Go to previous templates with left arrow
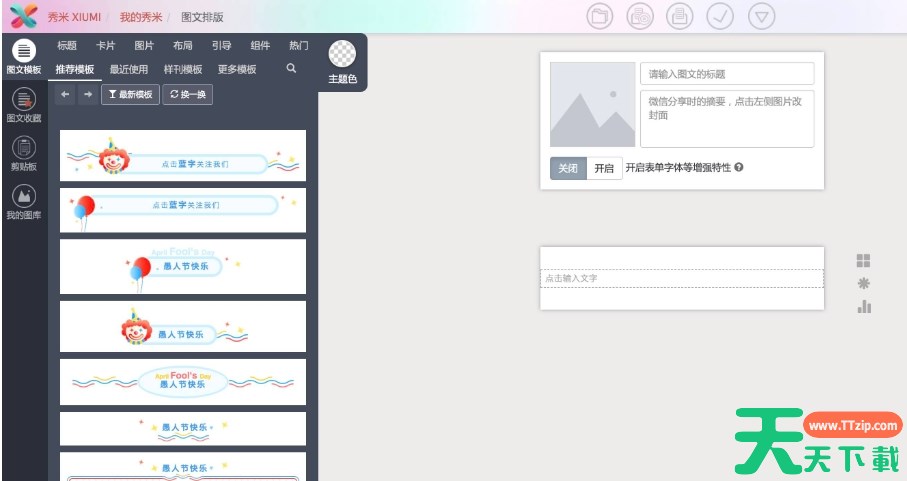Viewport: 907px width, 481px height. point(65,94)
